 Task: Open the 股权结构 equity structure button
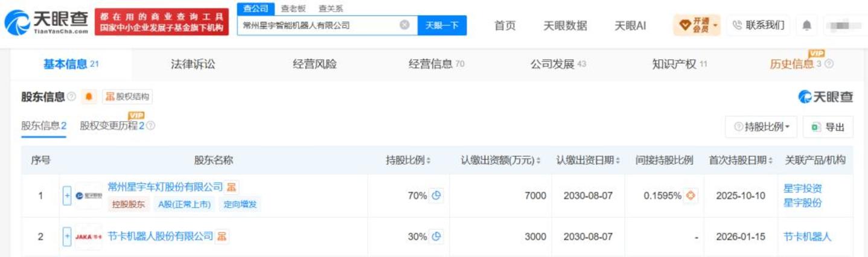[128, 97]
